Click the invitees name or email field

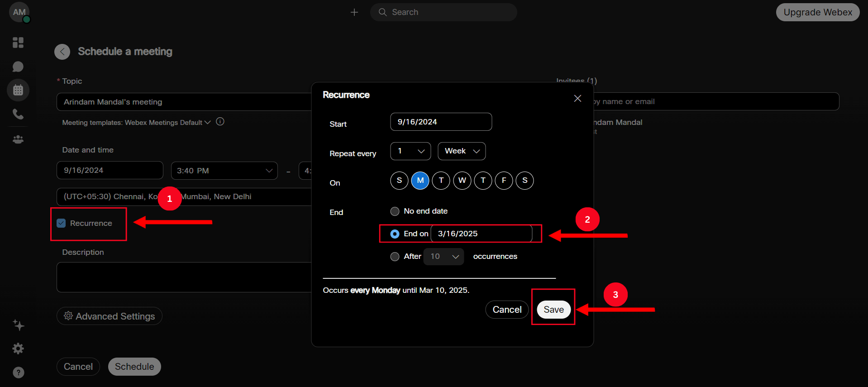[x=716, y=101]
